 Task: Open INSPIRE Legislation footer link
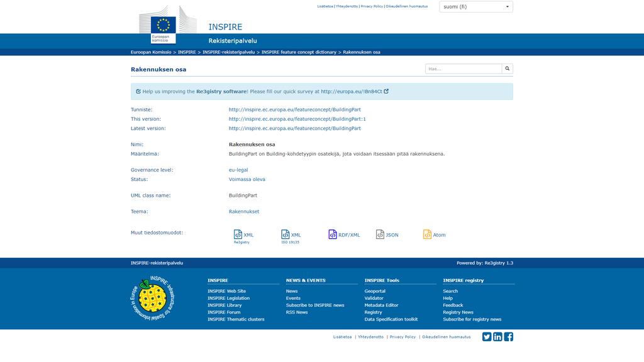[228, 298]
